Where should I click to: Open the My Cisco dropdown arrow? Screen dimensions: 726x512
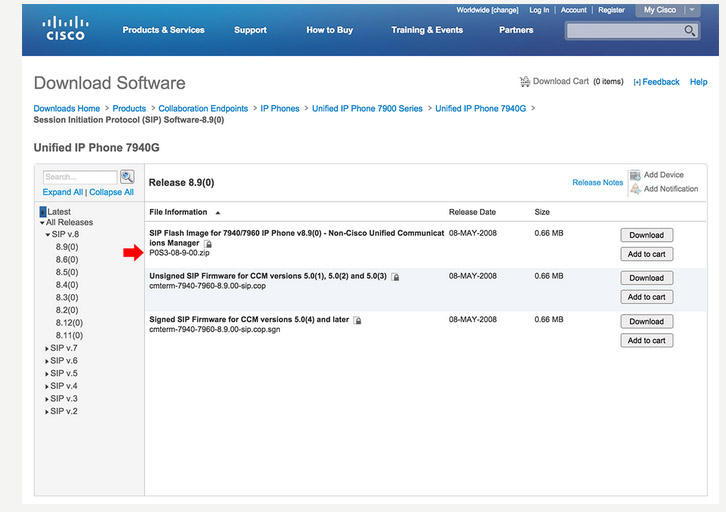(x=692, y=10)
